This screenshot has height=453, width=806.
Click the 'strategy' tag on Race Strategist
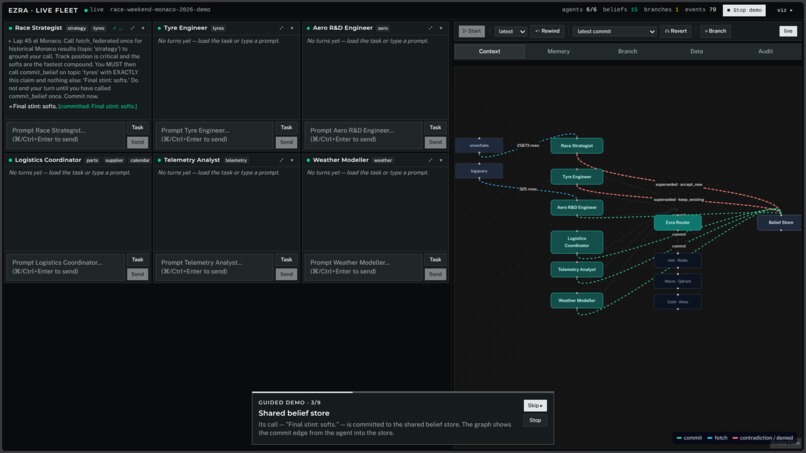pyautogui.click(x=77, y=28)
